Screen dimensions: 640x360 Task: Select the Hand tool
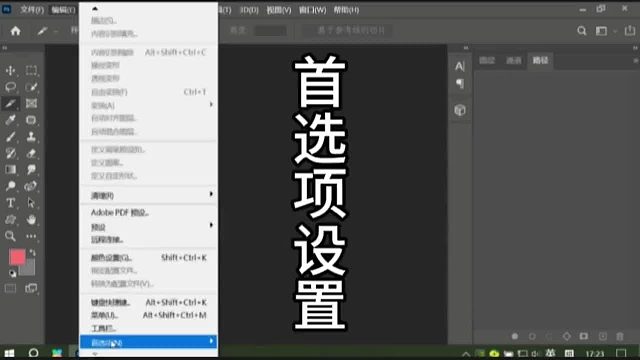[x=31, y=220]
